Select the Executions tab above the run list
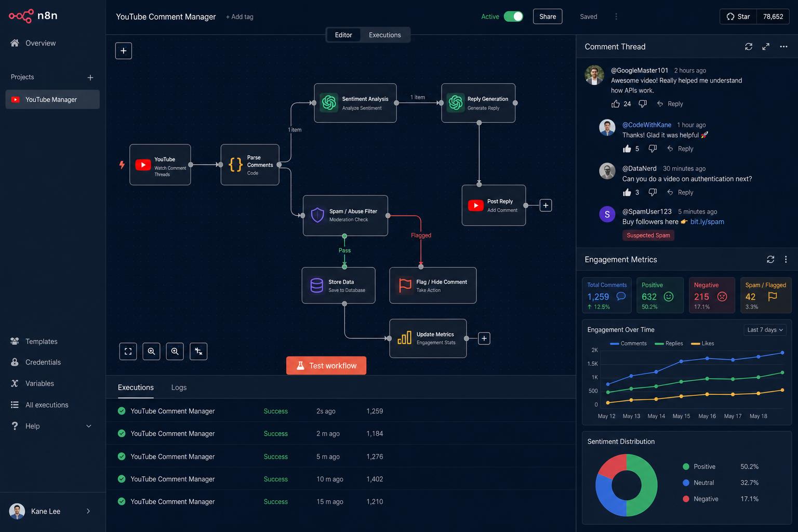 tap(136, 388)
